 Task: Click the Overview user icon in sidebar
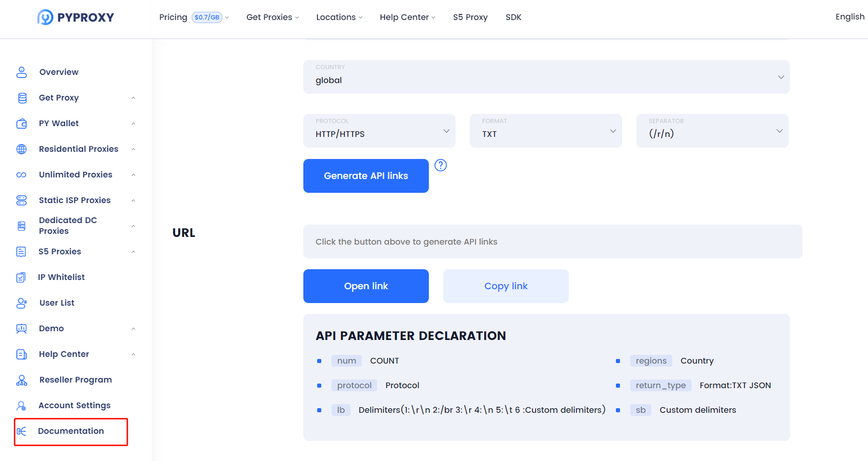point(22,72)
